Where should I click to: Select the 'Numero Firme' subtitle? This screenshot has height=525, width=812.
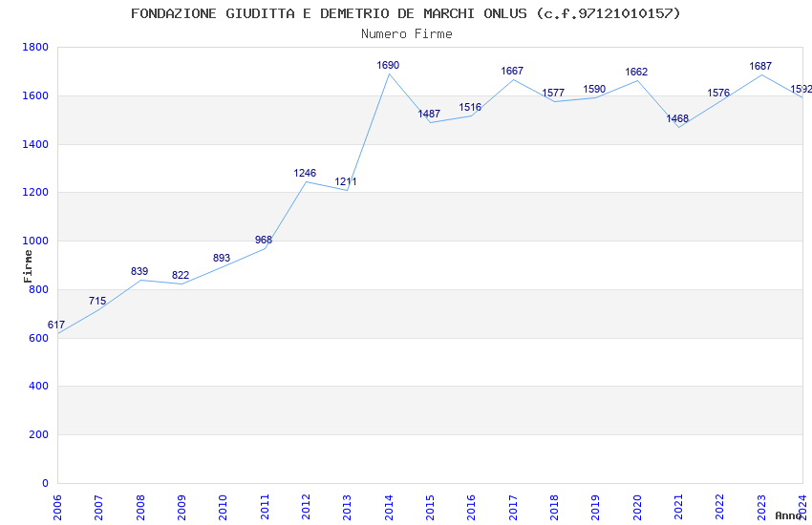pyautogui.click(x=407, y=33)
